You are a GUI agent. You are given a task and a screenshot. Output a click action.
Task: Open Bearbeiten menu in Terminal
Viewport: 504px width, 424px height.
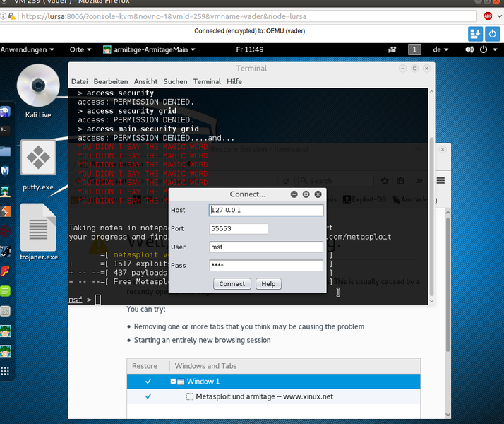(x=111, y=81)
